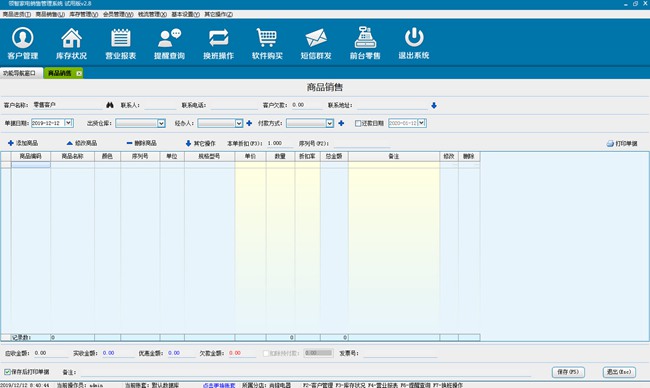Open 库存管理 menu

84,15
